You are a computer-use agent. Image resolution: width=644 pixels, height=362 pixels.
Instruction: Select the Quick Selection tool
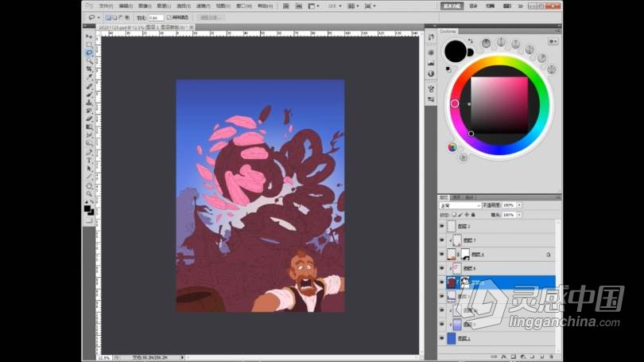(89, 60)
